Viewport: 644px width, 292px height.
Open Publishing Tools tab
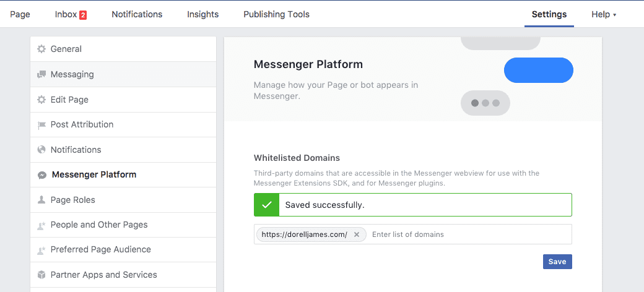point(276,14)
